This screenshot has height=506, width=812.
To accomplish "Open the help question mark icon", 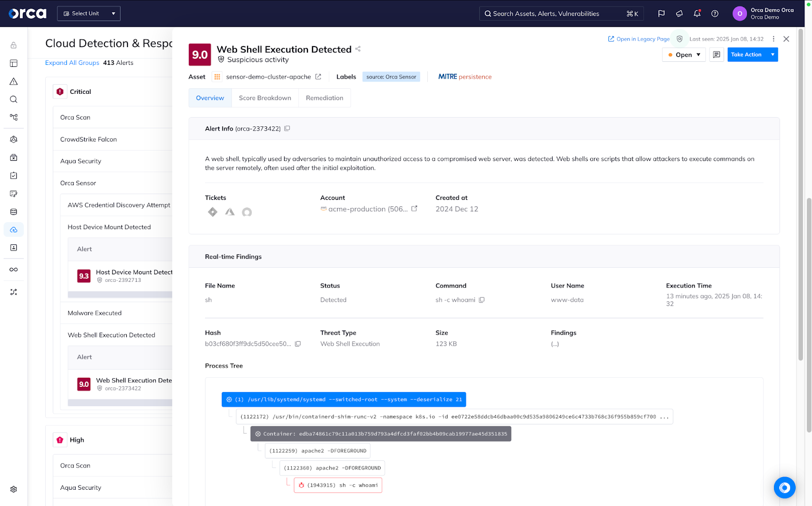I will [x=715, y=14].
